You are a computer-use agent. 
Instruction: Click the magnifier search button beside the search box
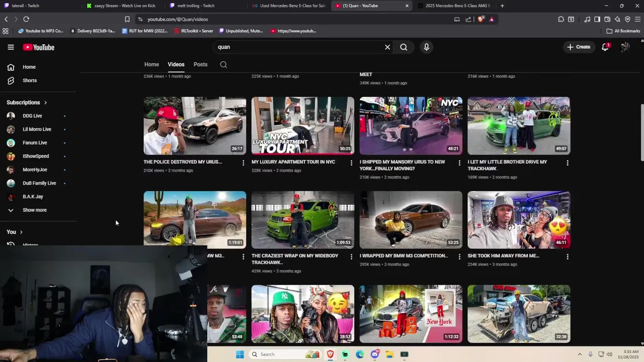(x=404, y=47)
